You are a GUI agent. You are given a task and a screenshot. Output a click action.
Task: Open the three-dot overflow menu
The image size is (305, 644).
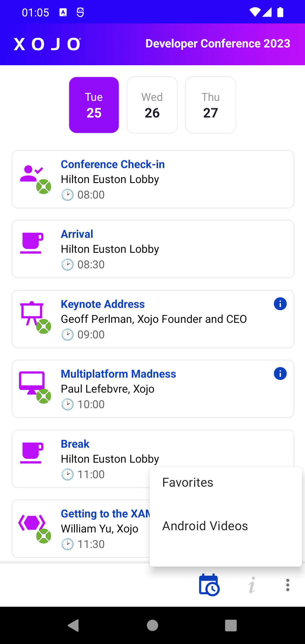click(x=287, y=585)
